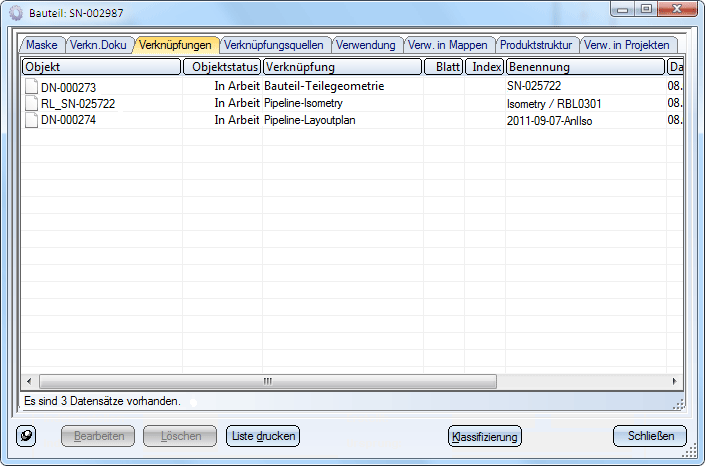705x466 pixels.
Task: Click the horizontal scrollbar thumb
Action: tap(268, 381)
